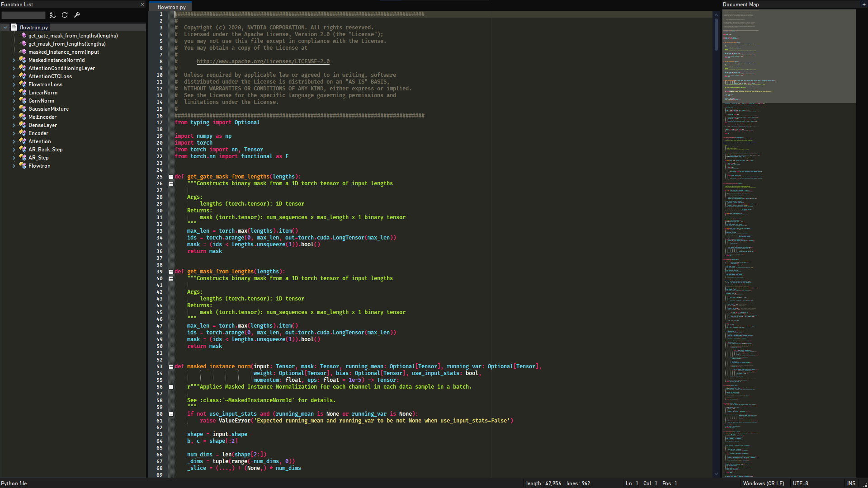
Task: Select flowtron.py root label in function list
Action: (34, 28)
